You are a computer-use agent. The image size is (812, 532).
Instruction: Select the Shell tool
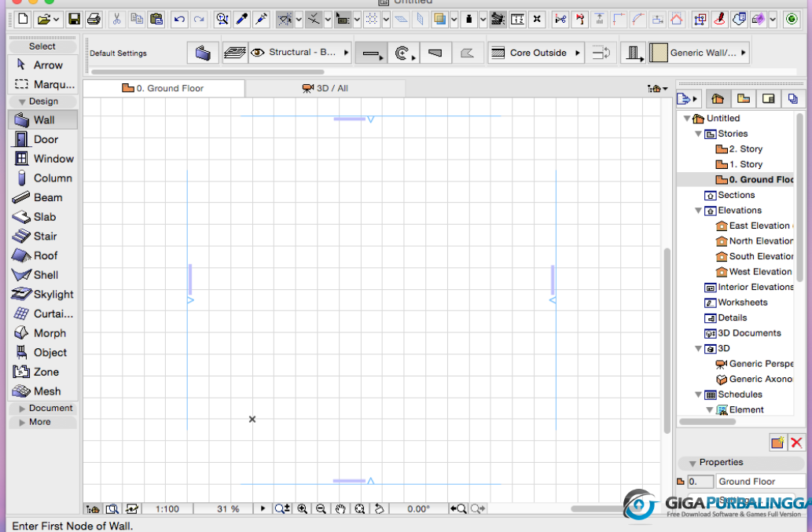pos(43,275)
